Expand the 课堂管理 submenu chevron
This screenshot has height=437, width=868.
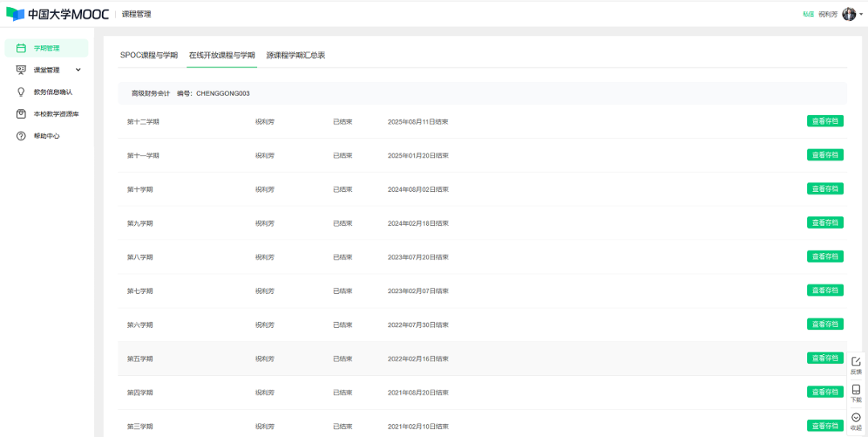tap(78, 70)
